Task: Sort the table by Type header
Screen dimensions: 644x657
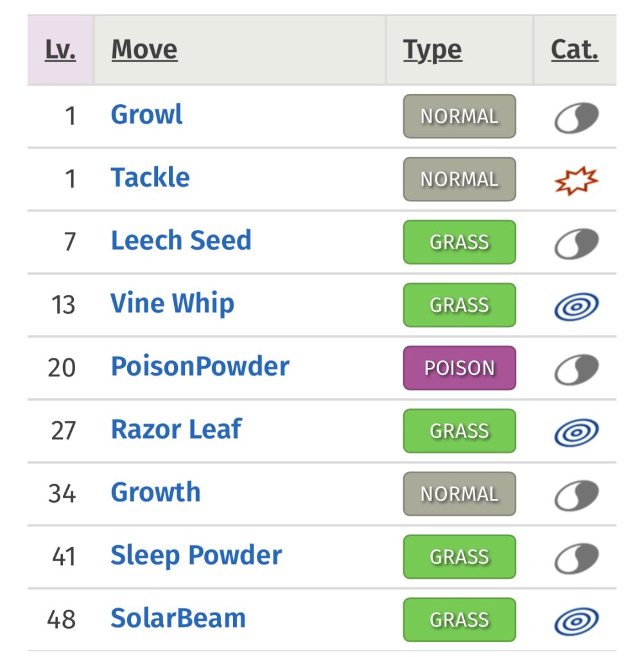Action: tap(432, 50)
